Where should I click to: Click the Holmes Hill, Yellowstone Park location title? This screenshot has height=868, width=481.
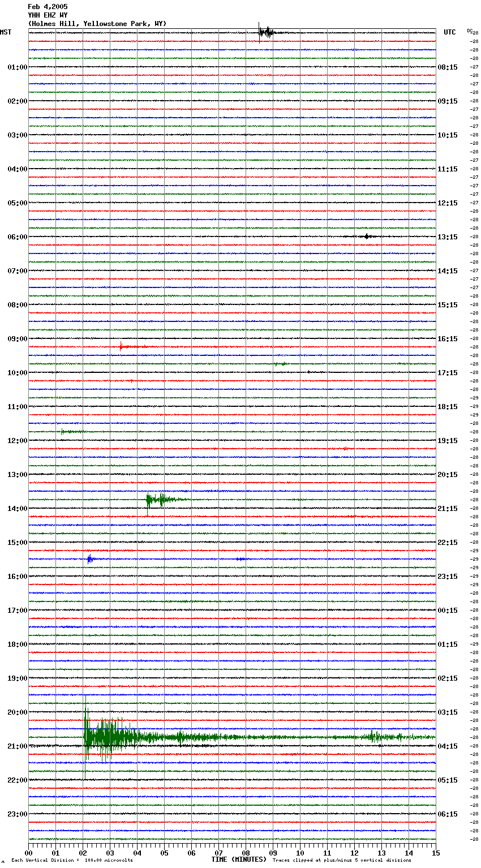97,24
